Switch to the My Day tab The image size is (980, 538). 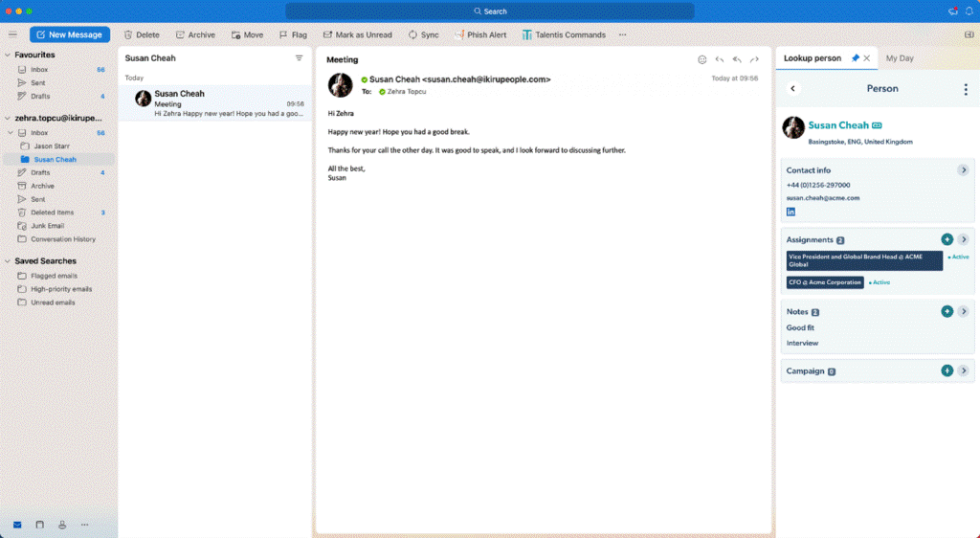[900, 58]
